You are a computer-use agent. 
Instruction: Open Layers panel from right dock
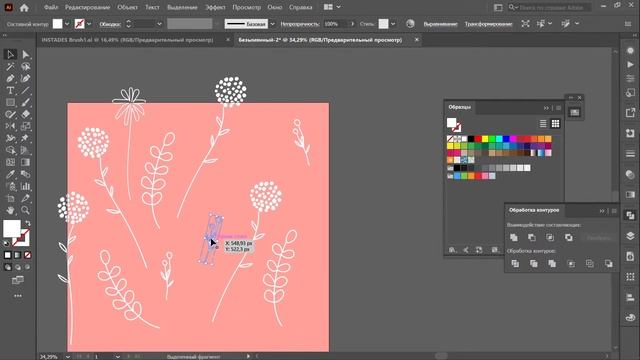point(630,236)
